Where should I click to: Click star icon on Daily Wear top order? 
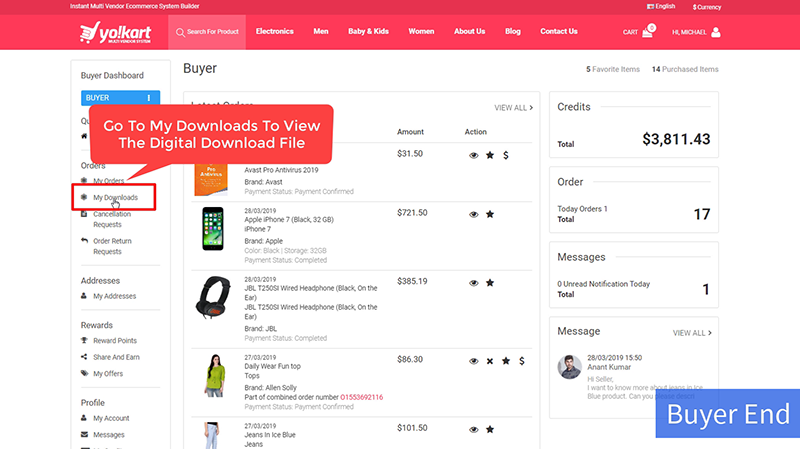506,361
